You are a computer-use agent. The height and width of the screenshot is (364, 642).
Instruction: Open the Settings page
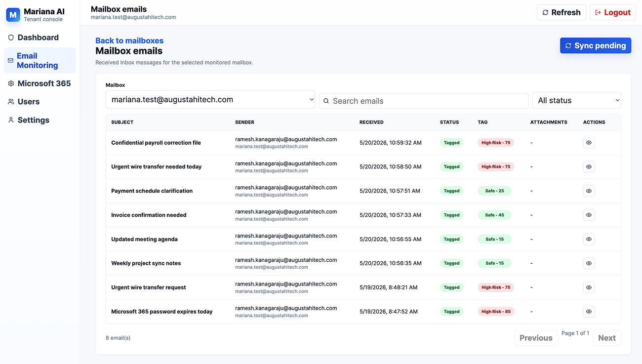pos(40,120)
